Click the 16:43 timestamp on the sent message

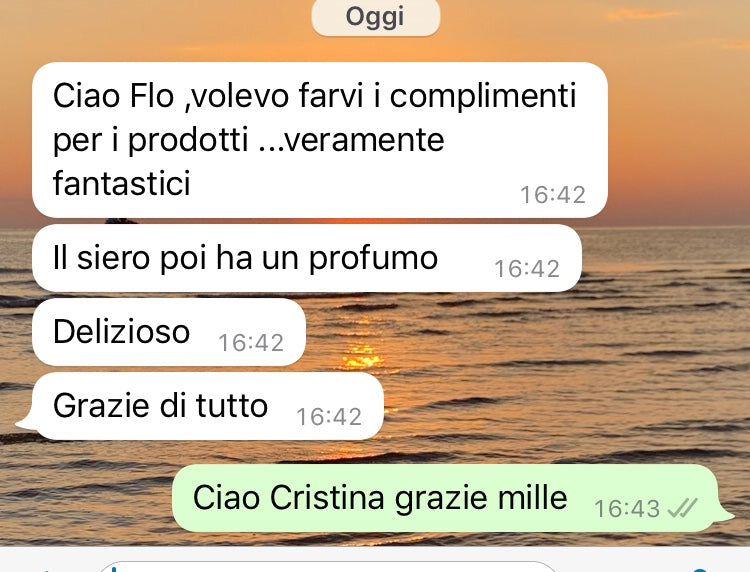point(627,508)
